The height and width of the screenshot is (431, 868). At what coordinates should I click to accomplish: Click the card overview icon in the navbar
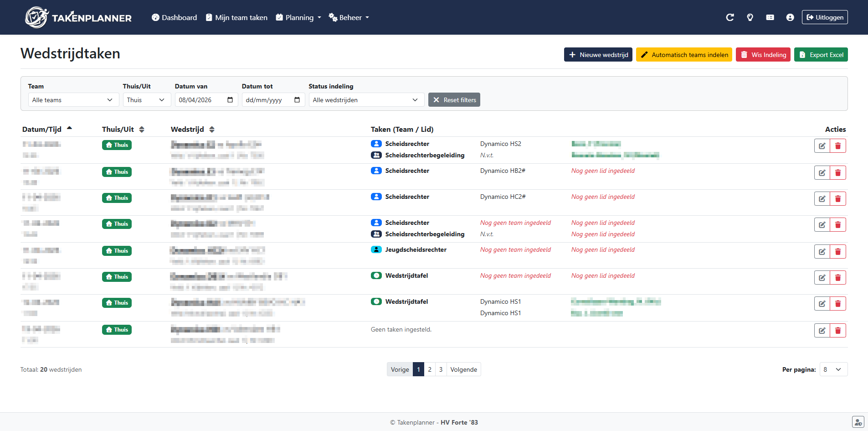(770, 17)
